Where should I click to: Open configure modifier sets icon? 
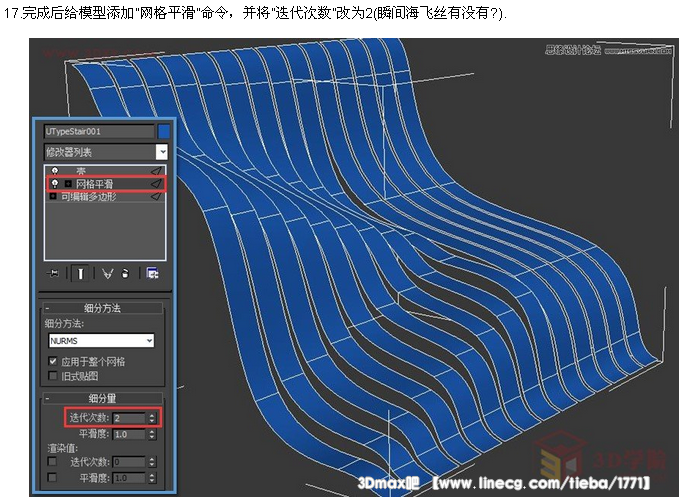152,274
